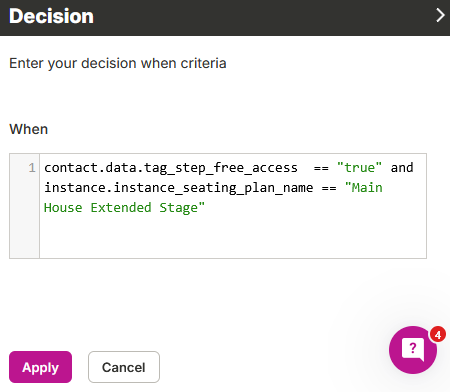Place cursor in the empty code editor area
Image resolution: width=450 pixels, height=392 pixels.
click(233, 236)
